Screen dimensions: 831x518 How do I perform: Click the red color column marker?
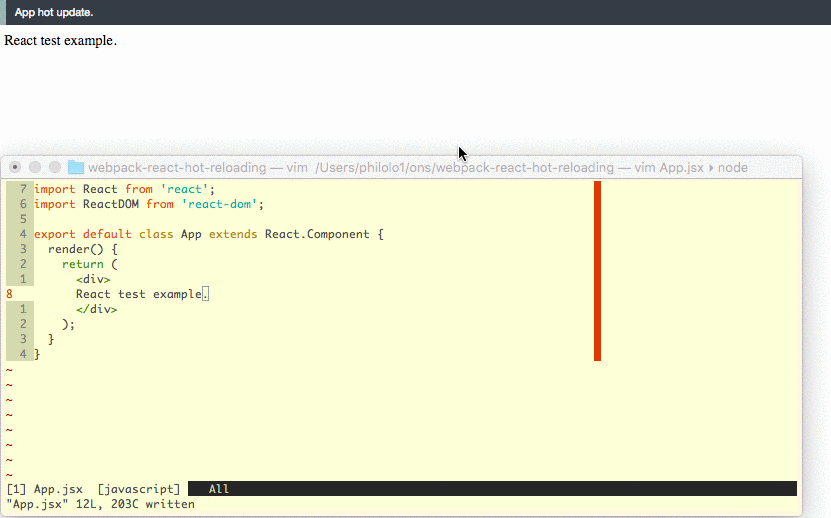point(597,271)
